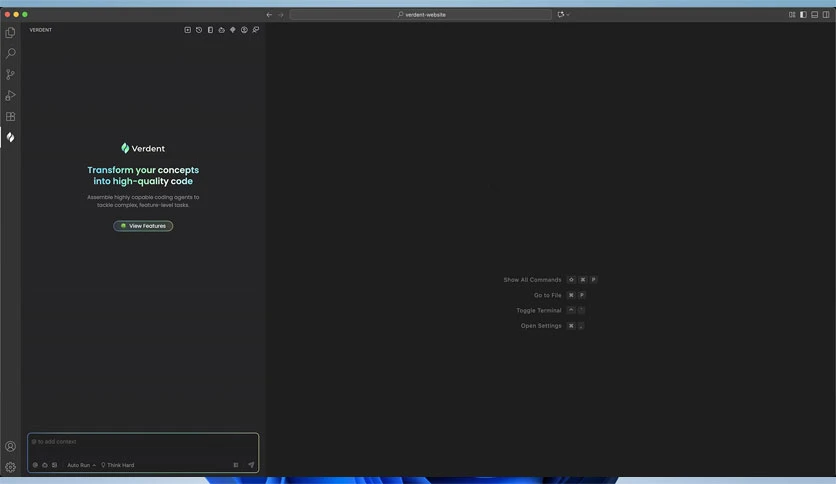
Task: Toggle the secondary side bar visibility
Action: [x=826, y=15]
